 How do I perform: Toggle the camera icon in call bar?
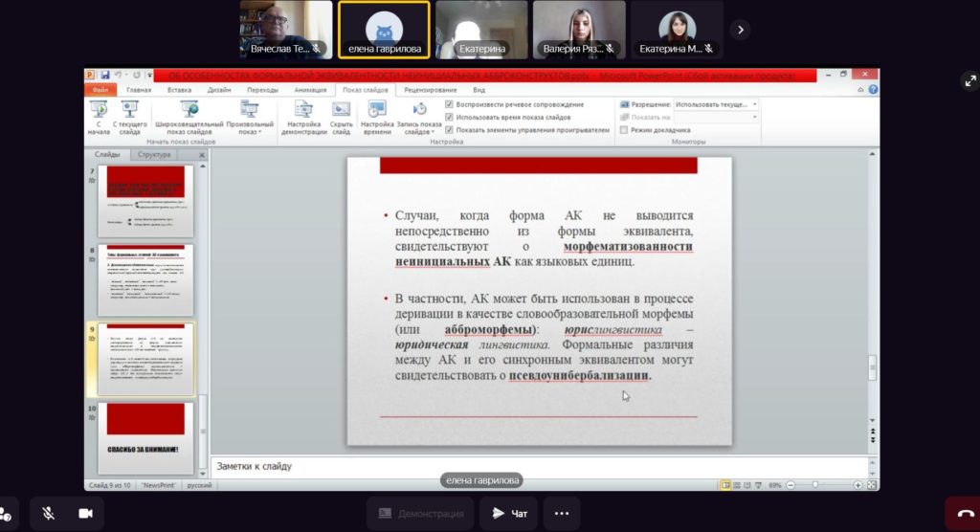85,513
